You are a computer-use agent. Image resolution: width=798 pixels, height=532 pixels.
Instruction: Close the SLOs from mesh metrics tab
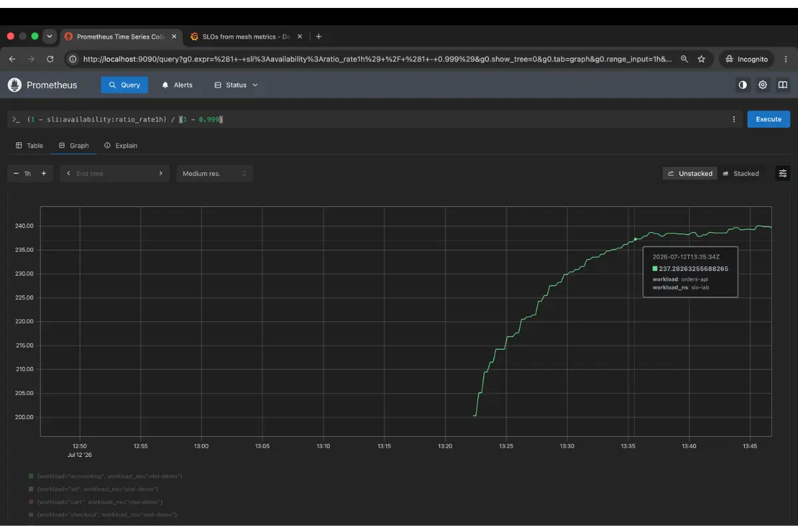pos(300,37)
